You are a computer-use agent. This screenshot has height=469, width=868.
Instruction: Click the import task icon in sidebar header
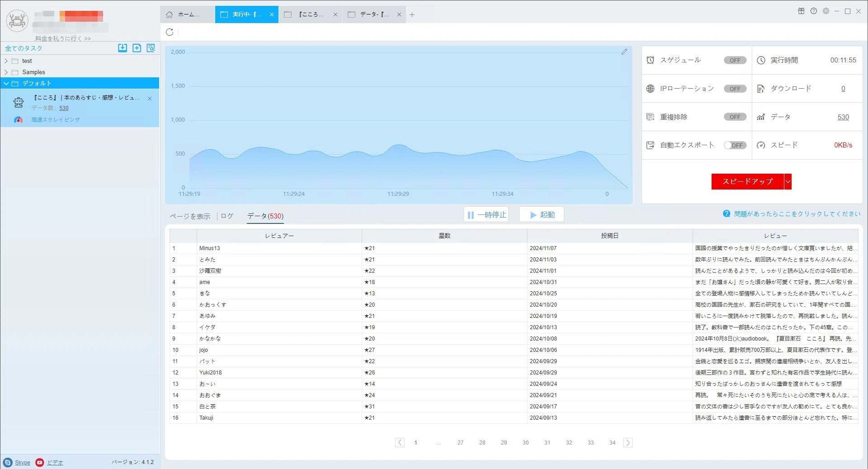[123, 48]
